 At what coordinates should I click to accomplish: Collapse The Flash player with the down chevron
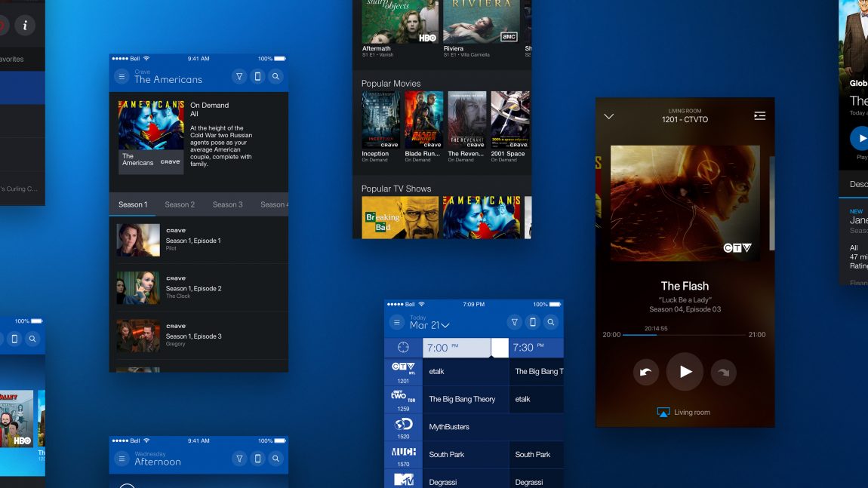[610, 115]
